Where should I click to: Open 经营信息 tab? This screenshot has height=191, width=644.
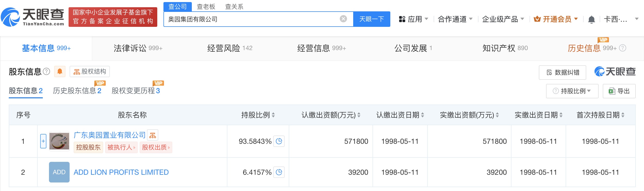click(x=321, y=48)
